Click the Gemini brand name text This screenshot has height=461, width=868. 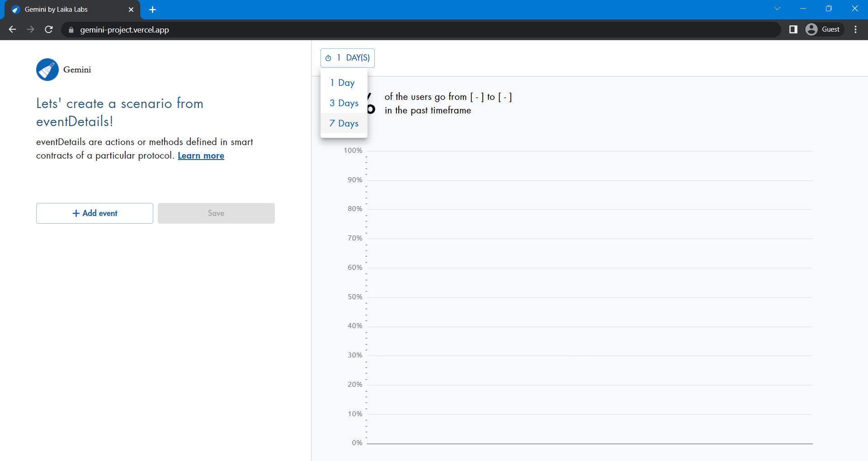[77, 70]
